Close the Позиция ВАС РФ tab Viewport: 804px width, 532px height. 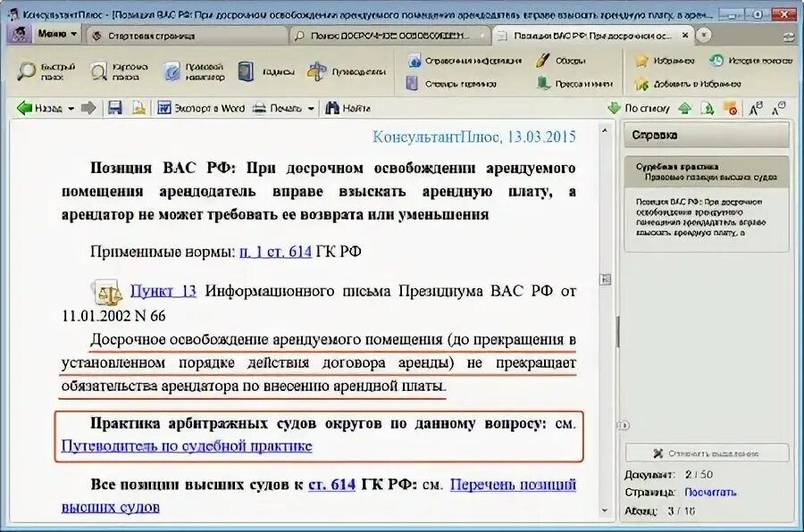[685, 36]
